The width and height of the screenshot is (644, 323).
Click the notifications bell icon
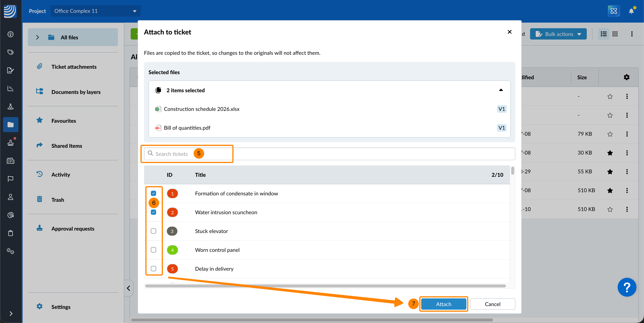tap(631, 11)
